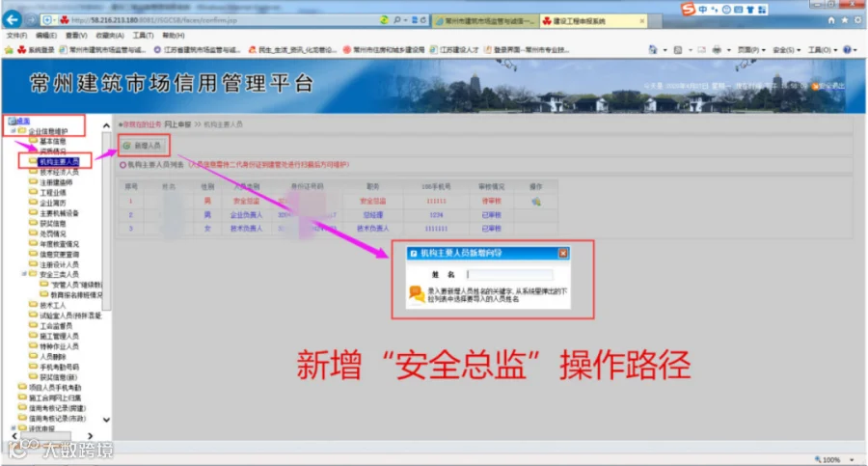This screenshot has height=466, width=868.
Task: Open the 页面(P) command bar dropdown
Action: point(751,50)
